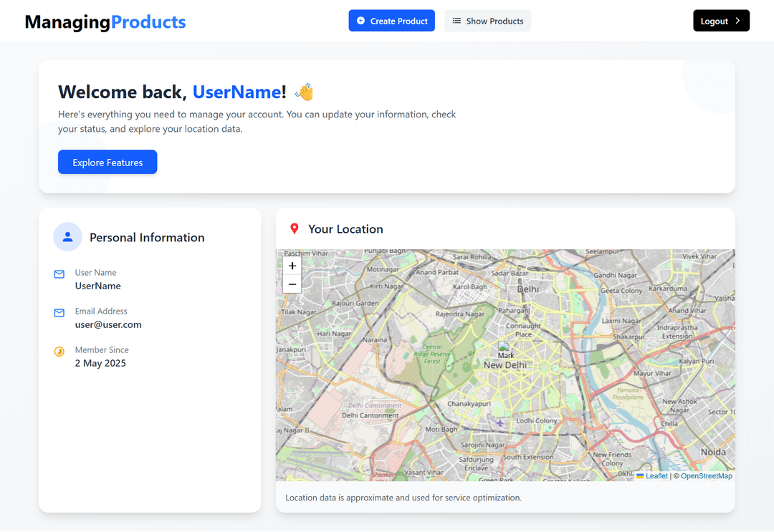Click the 2 May 2025 date
The height and width of the screenshot is (532, 774).
(100, 363)
